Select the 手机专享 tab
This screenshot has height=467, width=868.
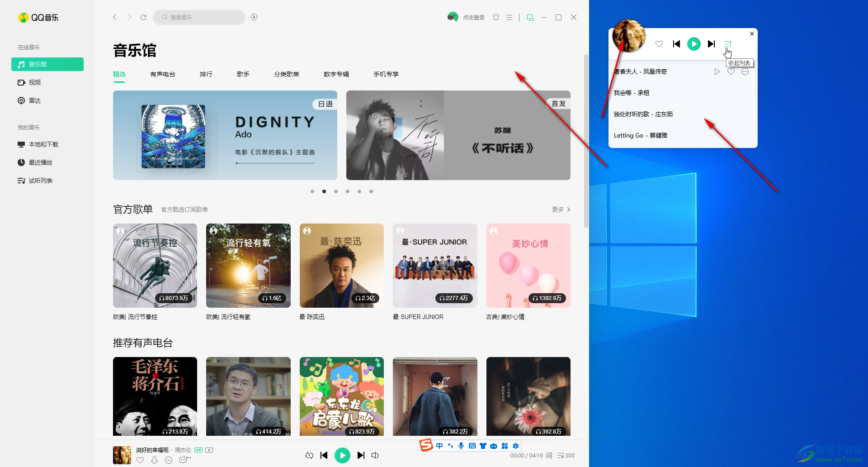[386, 74]
